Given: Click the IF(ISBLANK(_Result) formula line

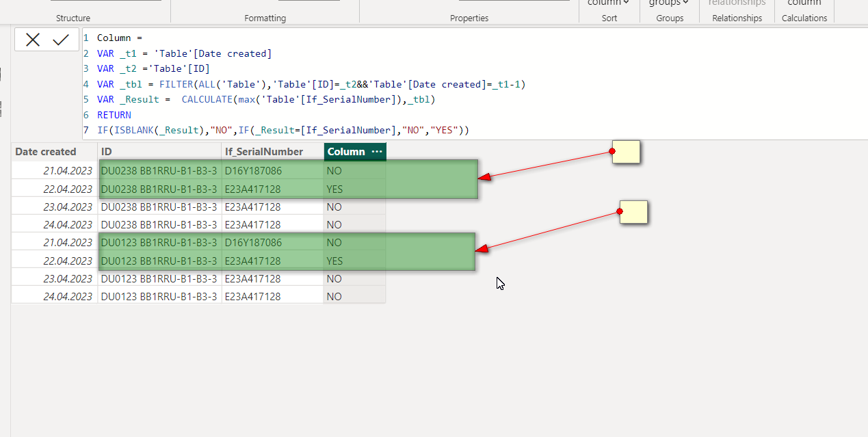Looking at the screenshot, I should 283,130.
